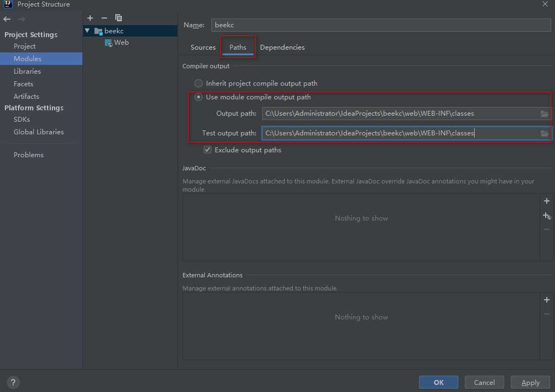Viewport: 555px width, 392px height.
Task: Close the Project Structure dialog
Action: 545,4
